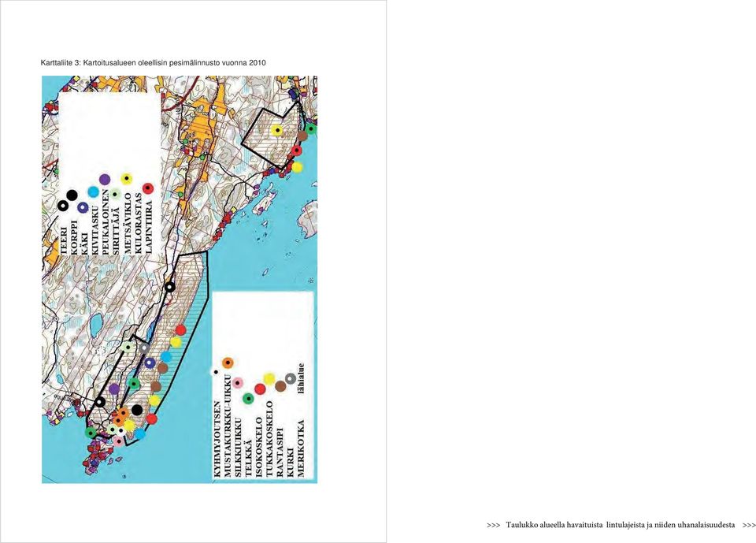
Task: Click the legend label MERIKOTKA
Action: [302, 449]
